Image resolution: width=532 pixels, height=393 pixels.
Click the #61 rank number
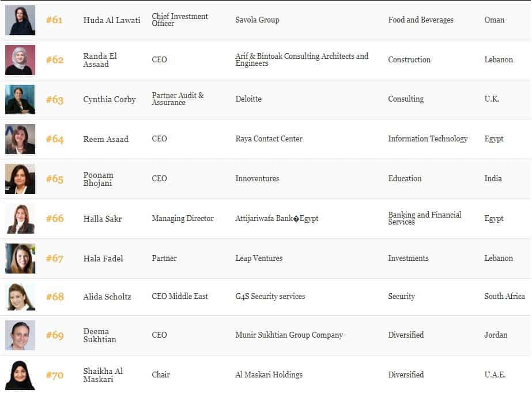tap(54, 20)
